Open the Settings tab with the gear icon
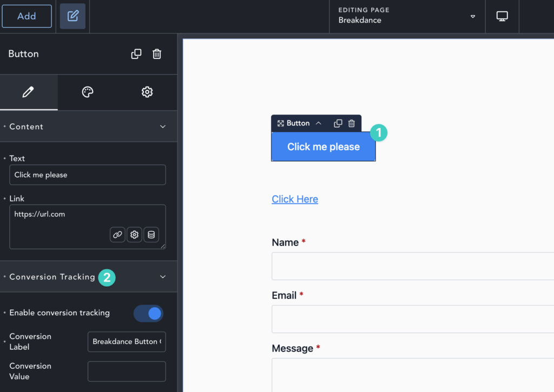 (x=147, y=92)
